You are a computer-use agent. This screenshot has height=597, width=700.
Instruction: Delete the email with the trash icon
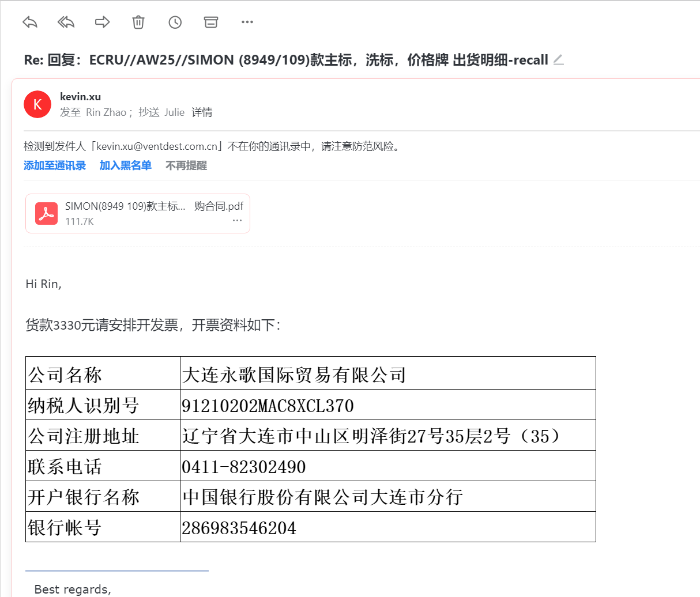point(138,22)
